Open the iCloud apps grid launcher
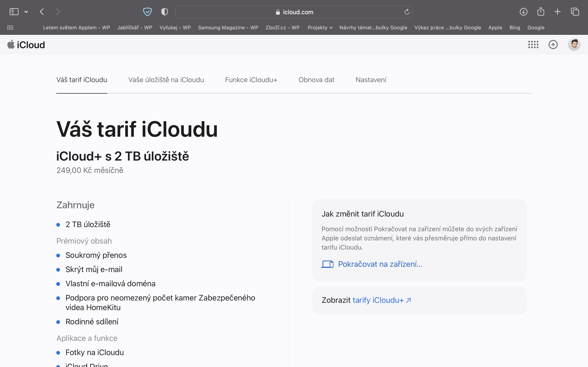 pyautogui.click(x=533, y=44)
